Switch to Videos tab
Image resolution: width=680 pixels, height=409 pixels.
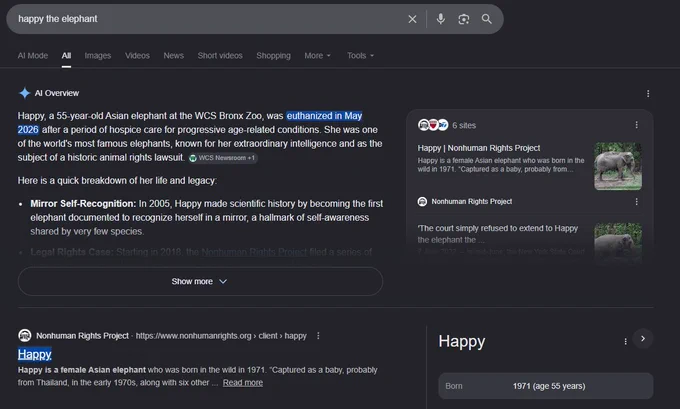(137, 56)
